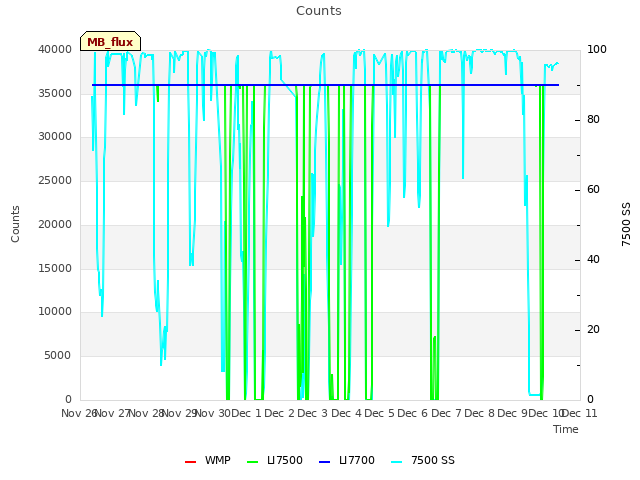Image resolution: width=640 pixels, height=480 pixels.
Task: Click the 20000 y-axis label
Action: (x=55, y=224)
